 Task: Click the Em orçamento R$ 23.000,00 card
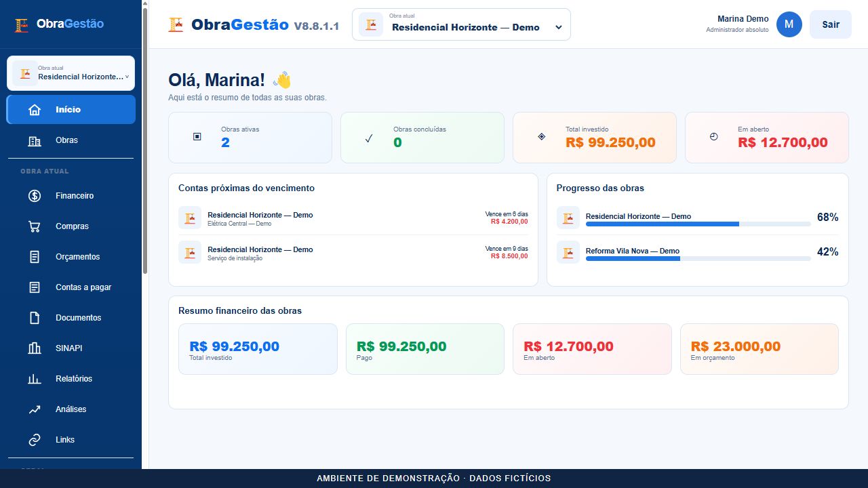759,349
